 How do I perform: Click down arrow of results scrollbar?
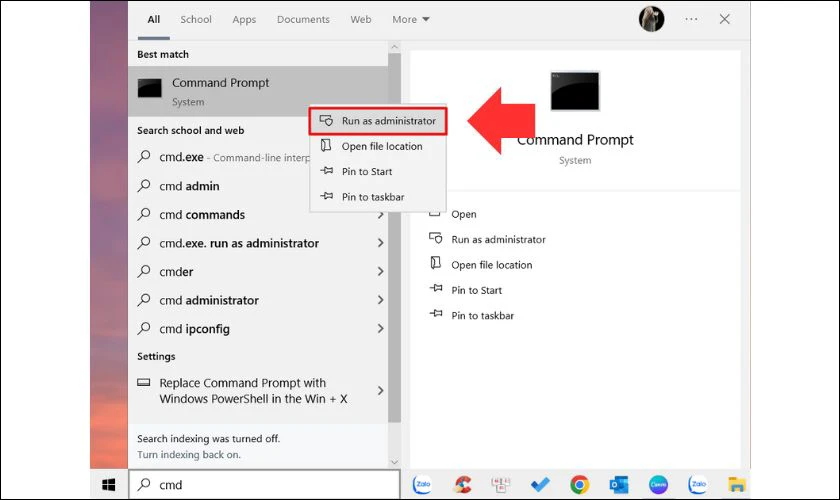coord(395,462)
